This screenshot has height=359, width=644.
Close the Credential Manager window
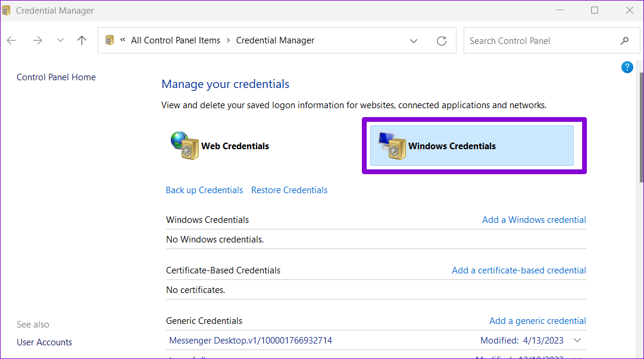[x=629, y=10]
